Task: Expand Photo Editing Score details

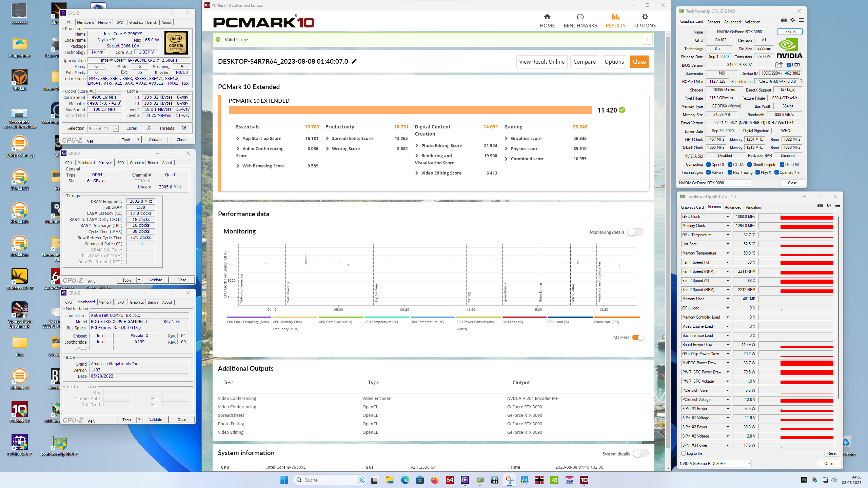Action: coord(417,146)
